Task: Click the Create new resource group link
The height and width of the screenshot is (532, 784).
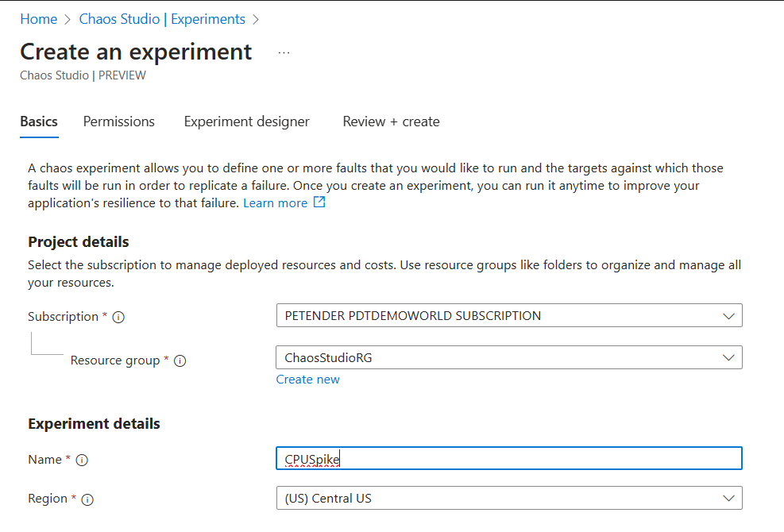Action: [x=307, y=379]
